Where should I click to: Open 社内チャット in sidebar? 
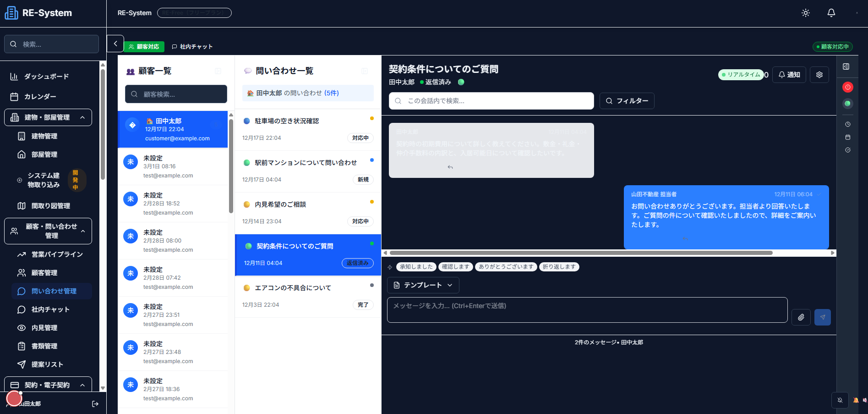pos(52,309)
